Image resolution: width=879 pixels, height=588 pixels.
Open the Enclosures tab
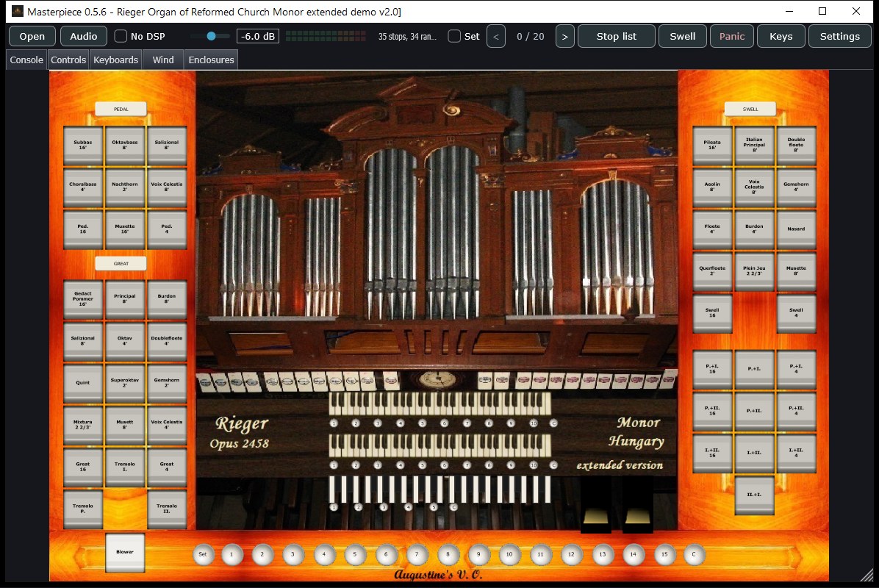pyautogui.click(x=212, y=60)
